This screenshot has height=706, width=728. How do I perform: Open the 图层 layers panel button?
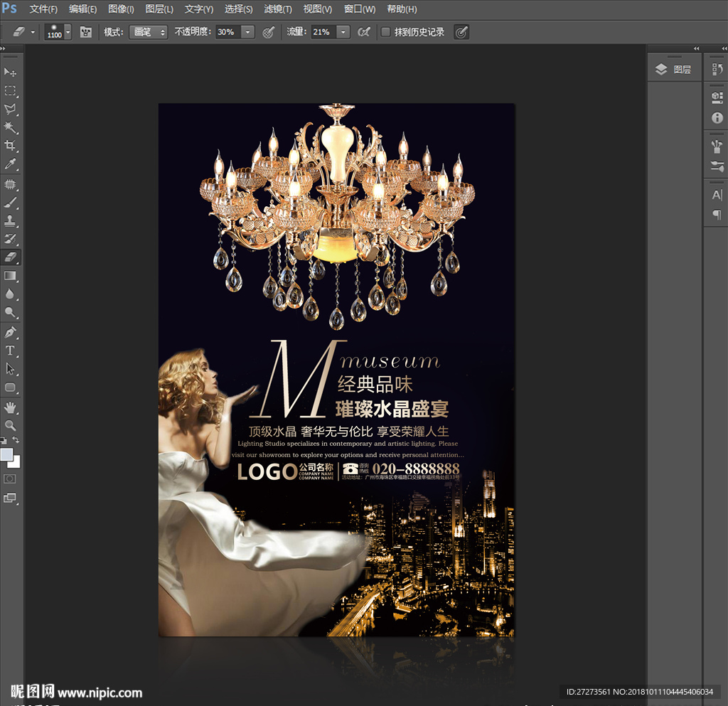click(x=673, y=69)
